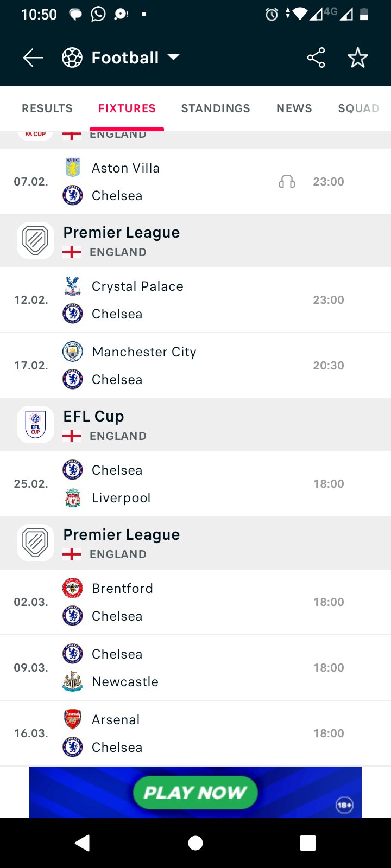The height and width of the screenshot is (868, 391).
Task: Switch to the Results tab
Action: coord(47,108)
